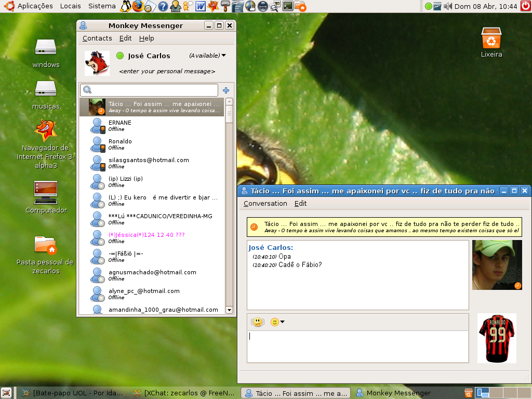Click the personal message placeholder text

[x=167, y=71]
